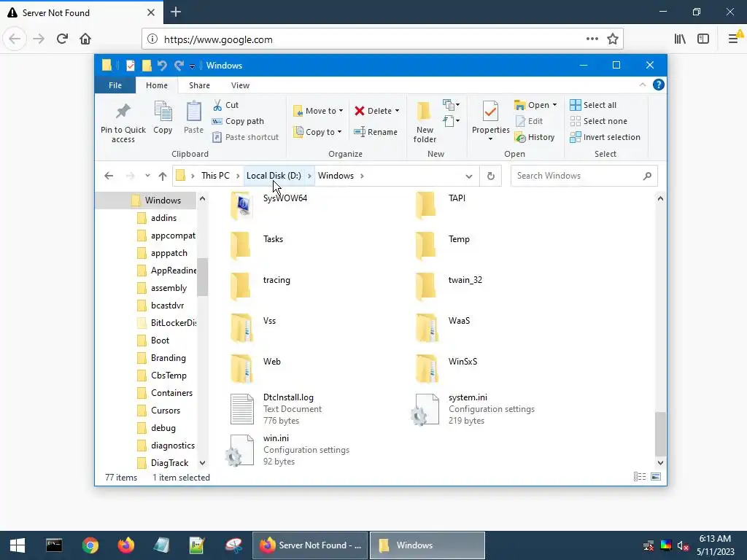The height and width of the screenshot is (560, 747).
Task: Open the New item dropdown icon
Action: click(451, 105)
